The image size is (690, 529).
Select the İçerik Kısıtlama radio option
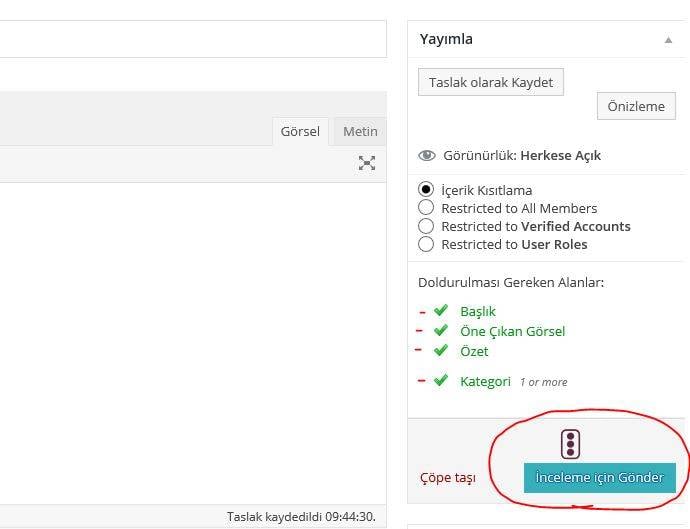pyautogui.click(x=426, y=190)
